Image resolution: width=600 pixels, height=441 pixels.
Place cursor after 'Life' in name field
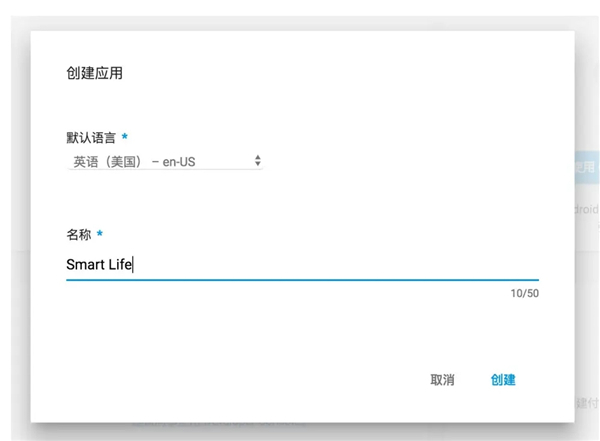point(133,264)
